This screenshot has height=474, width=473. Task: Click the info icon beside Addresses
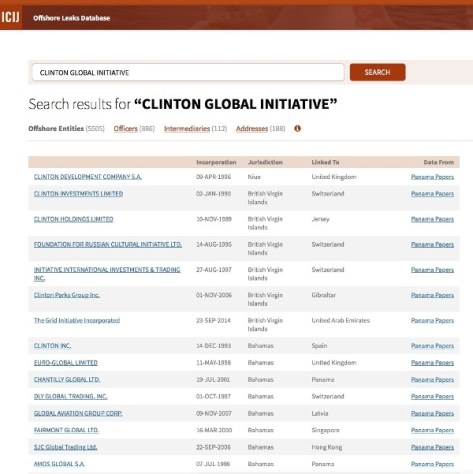click(298, 129)
